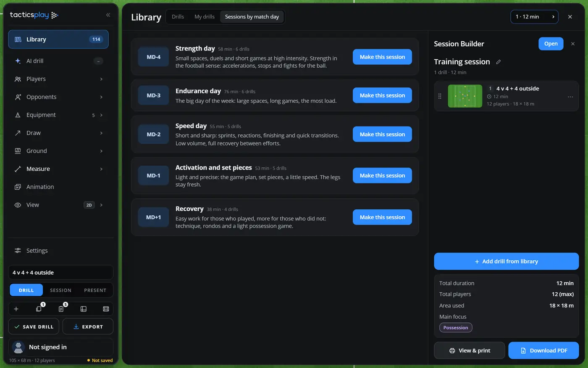Image resolution: width=588 pixels, height=368 pixels.
Task: Click the Download PDF button
Action: point(543,351)
